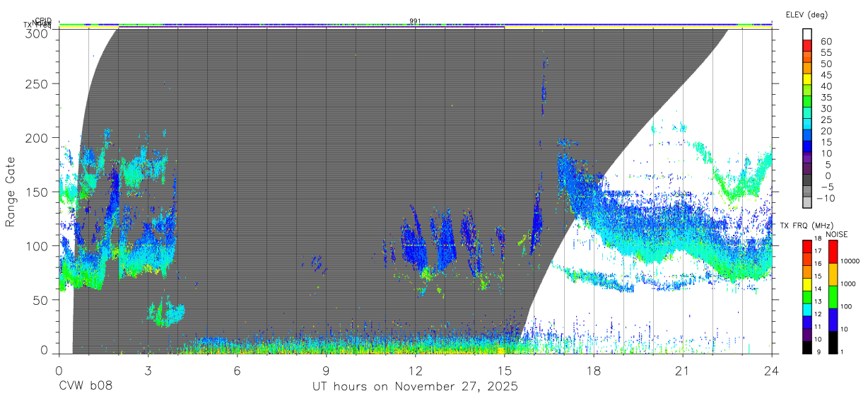Image resolution: width=868 pixels, height=401 pixels.
Task: Click the red 55–60 degree elevation swatch
Action: [807, 45]
